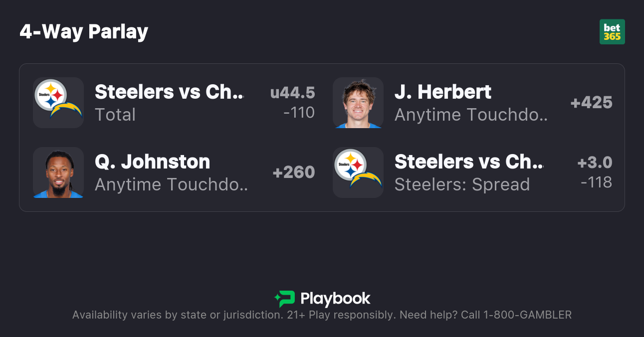This screenshot has height=337, width=644.
Task: Click the Steelers: Spread market label
Action: point(462,184)
